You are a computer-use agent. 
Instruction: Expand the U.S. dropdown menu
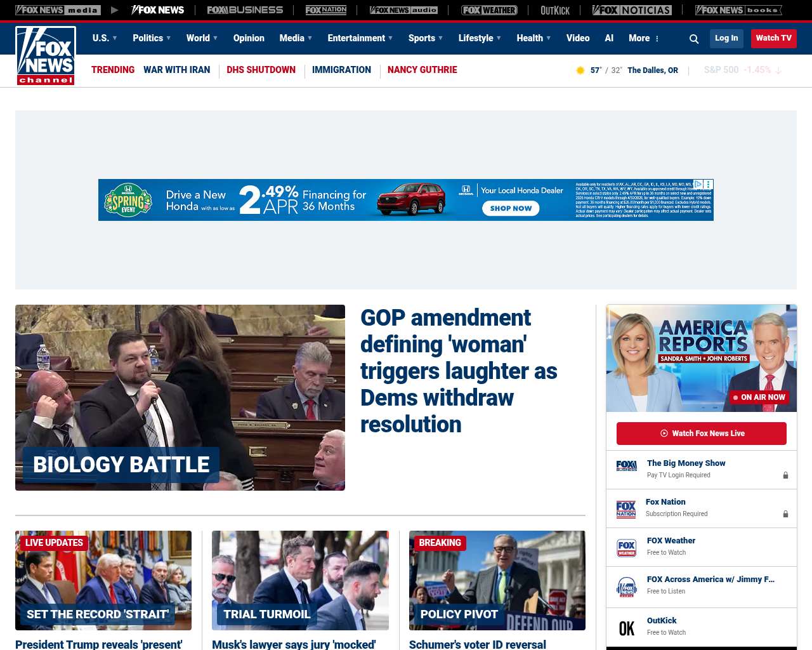105,38
